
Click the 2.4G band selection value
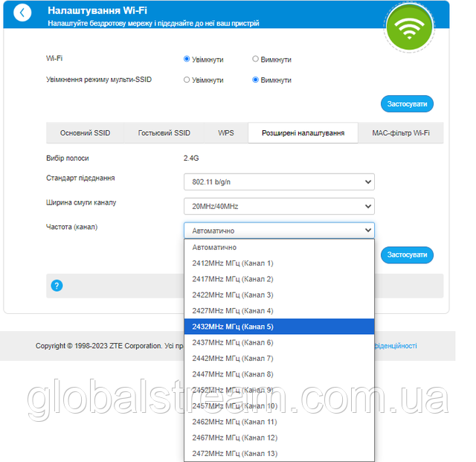click(191, 158)
